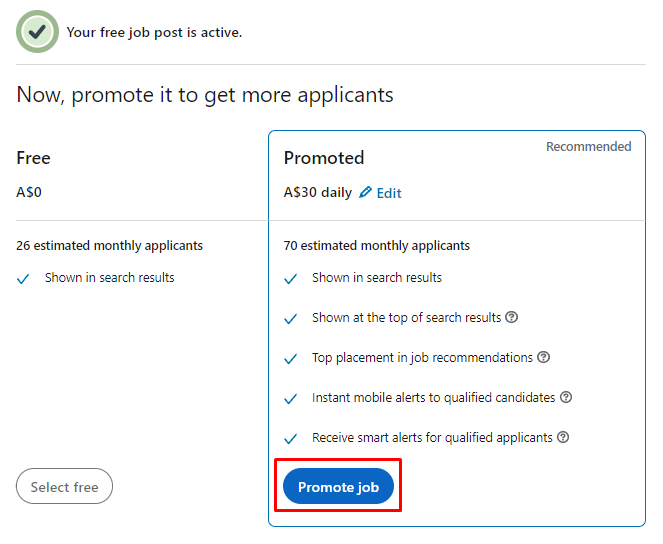Click the Free plan heading
Image resolution: width=663 pixels, height=544 pixels.
[33, 158]
